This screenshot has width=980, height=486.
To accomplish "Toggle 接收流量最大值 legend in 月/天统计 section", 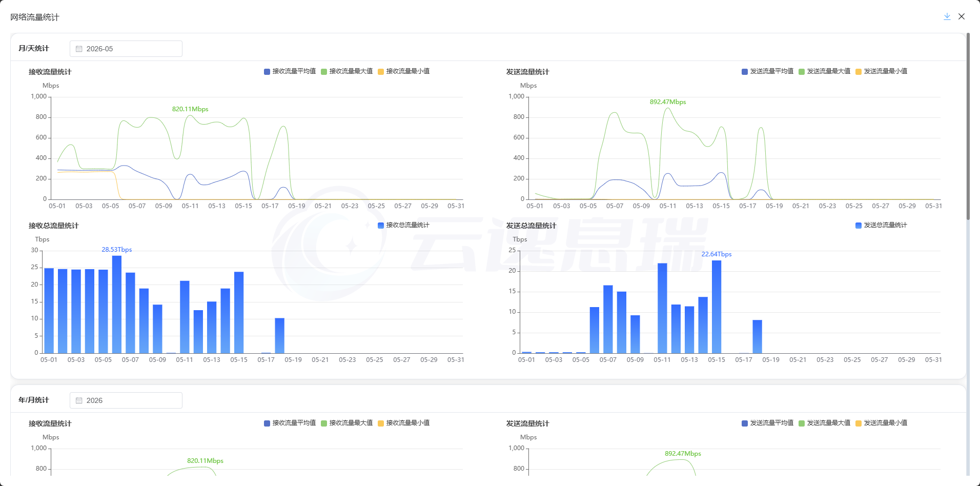I will [x=347, y=71].
